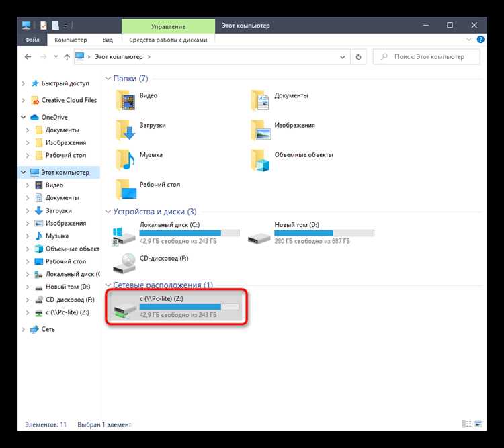The width and height of the screenshot is (504, 448).
Task: Open the Загрузки folder icon
Action: pos(126,130)
